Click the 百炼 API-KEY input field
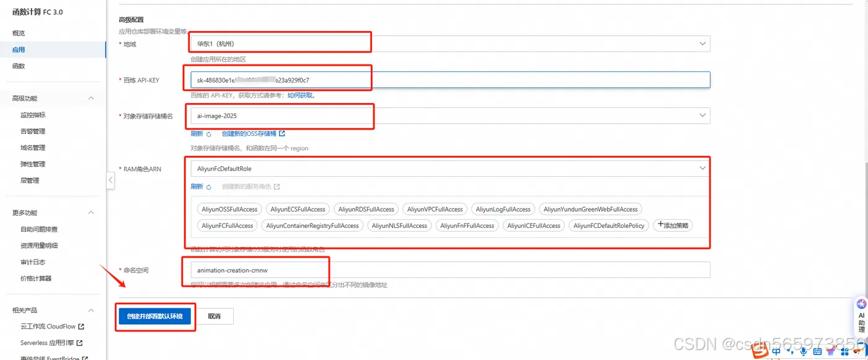The height and width of the screenshot is (360, 868). 450,80
